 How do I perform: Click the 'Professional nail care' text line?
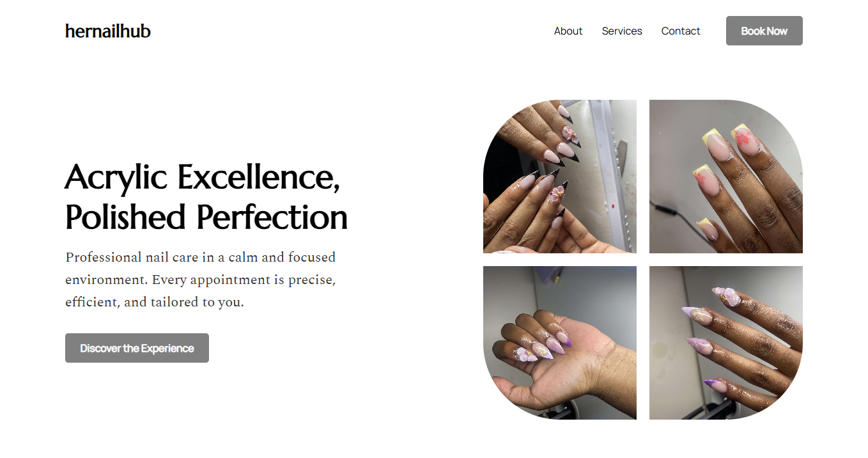point(200,257)
